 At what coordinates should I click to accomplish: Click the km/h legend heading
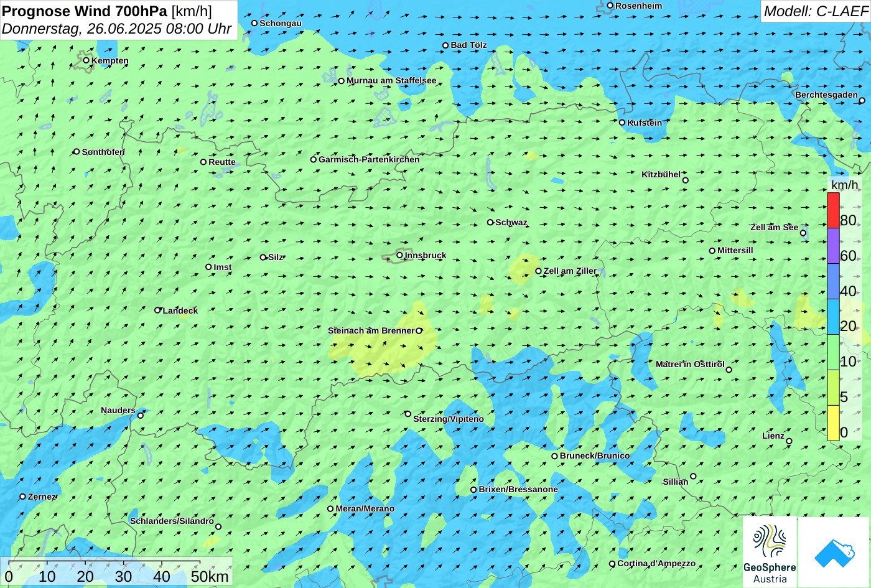click(844, 185)
